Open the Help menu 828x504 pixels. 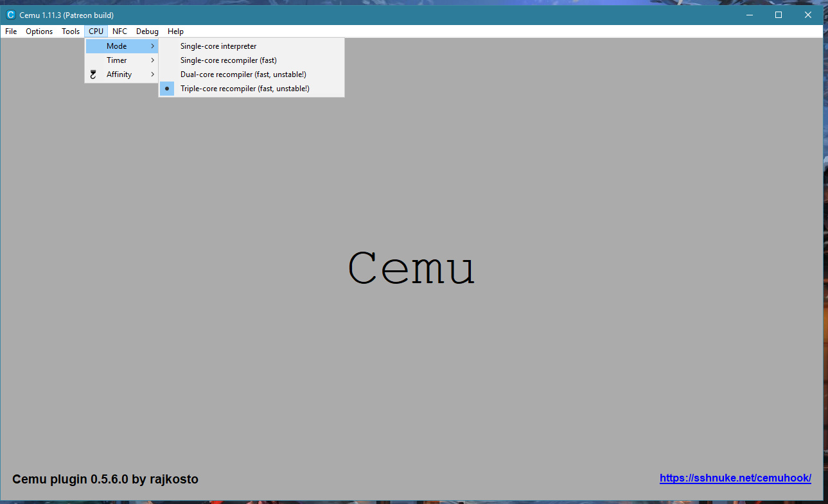point(175,31)
